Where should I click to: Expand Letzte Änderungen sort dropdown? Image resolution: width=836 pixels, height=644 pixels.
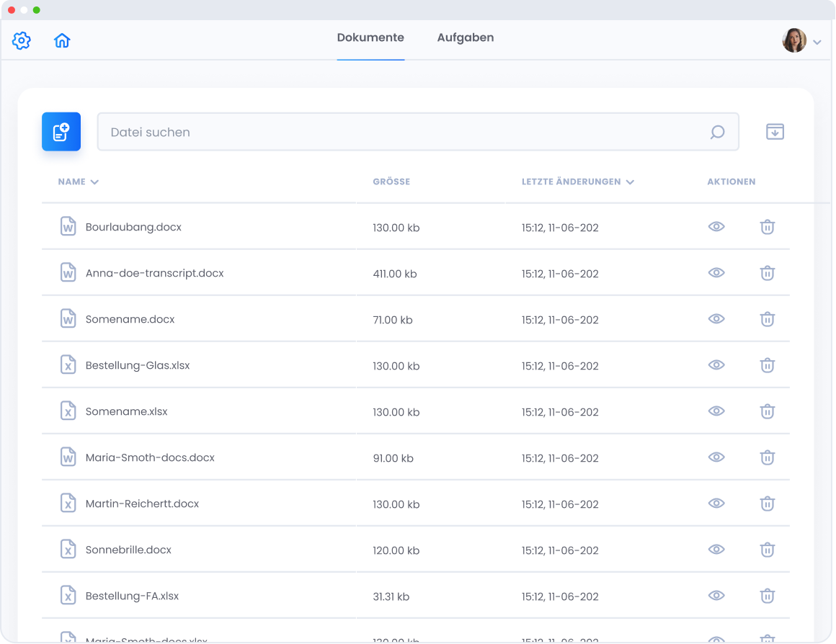(x=630, y=182)
